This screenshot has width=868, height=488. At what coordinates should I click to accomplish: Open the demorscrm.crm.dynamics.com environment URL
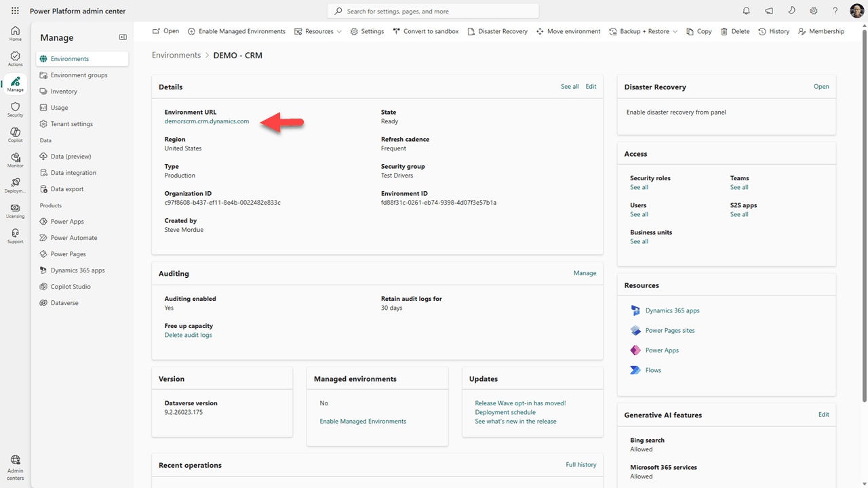tap(206, 121)
